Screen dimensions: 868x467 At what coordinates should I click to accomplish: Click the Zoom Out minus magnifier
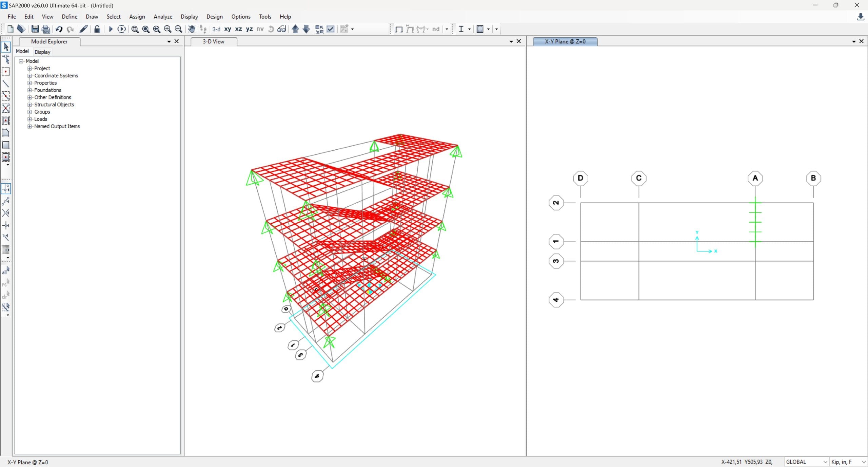tap(178, 29)
